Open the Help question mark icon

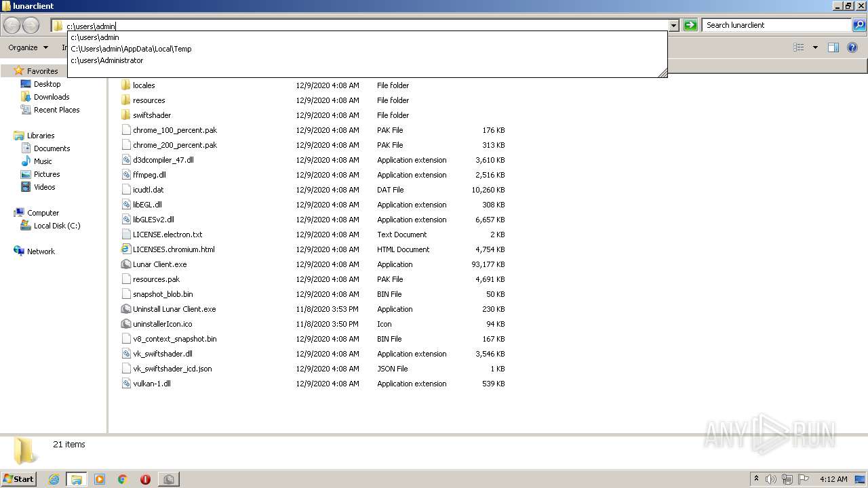[x=852, y=47]
